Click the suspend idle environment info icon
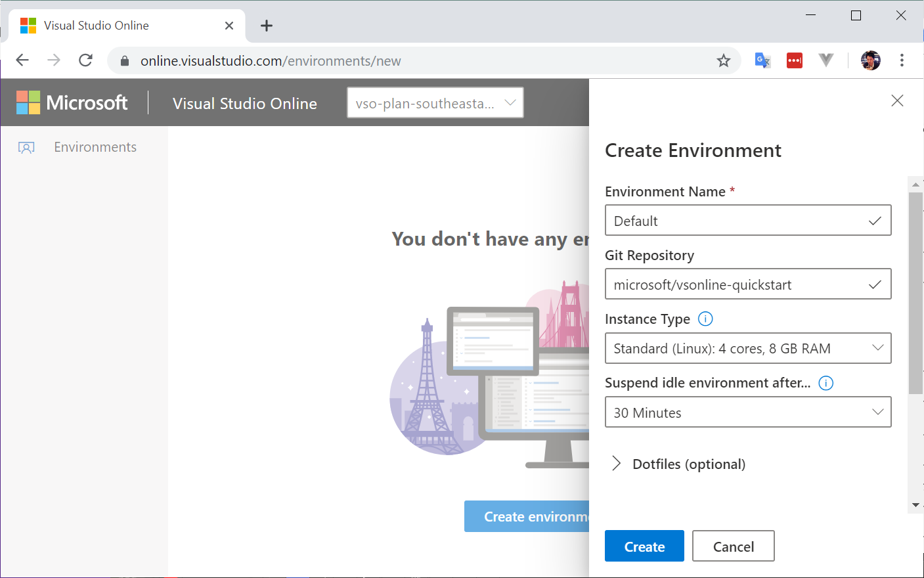Screen dimensions: 924x578 coord(826,383)
